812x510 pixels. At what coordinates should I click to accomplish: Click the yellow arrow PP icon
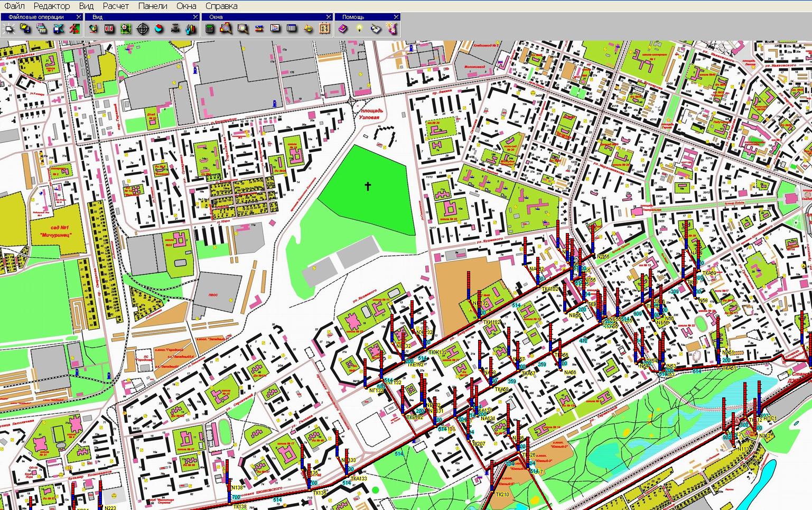309,29
